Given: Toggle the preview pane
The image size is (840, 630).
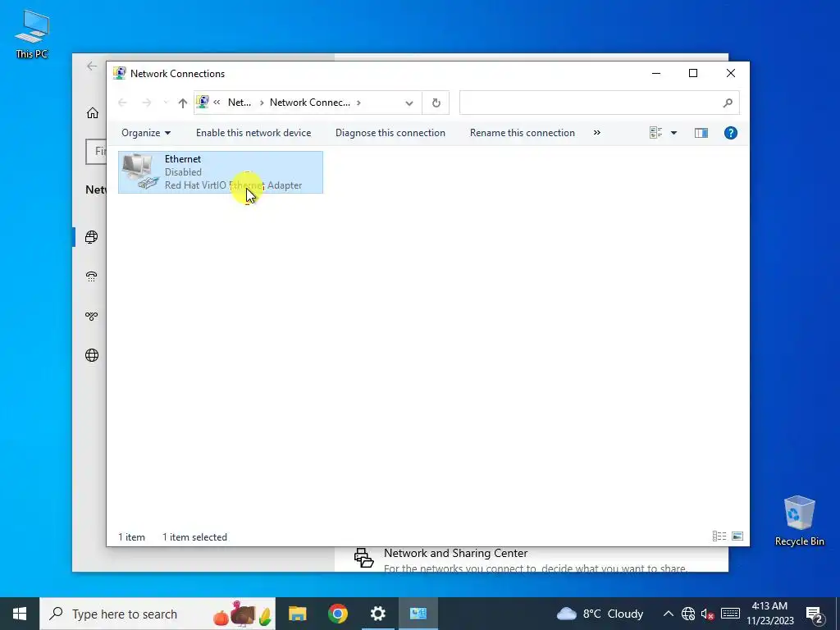Looking at the screenshot, I should (701, 133).
